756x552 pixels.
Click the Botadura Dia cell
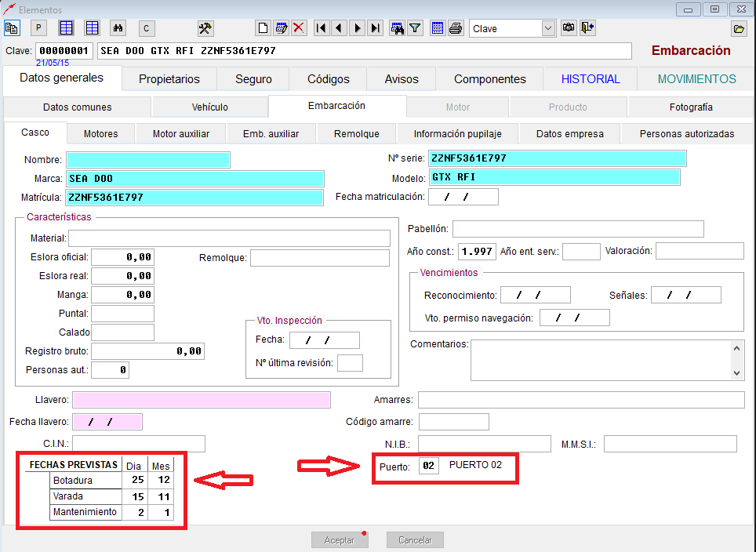(135, 480)
